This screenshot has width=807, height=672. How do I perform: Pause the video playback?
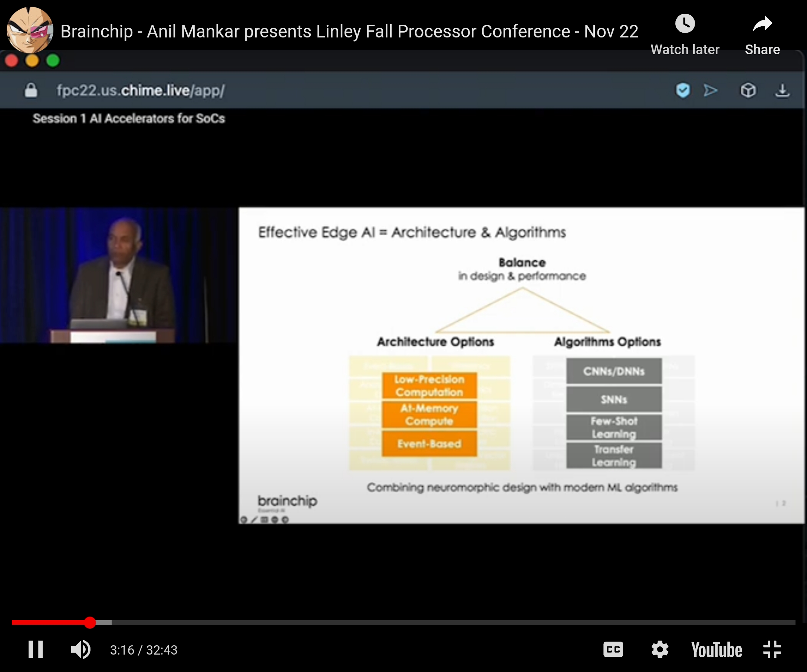pyautogui.click(x=35, y=650)
